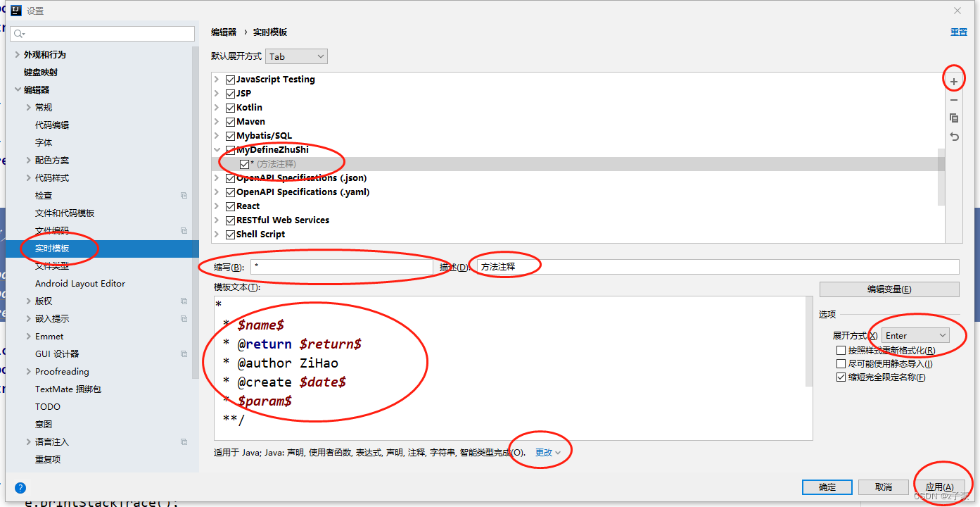Focus the settings search field
Screen dimensions: 980x507
pyautogui.click(x=103, y=34)
